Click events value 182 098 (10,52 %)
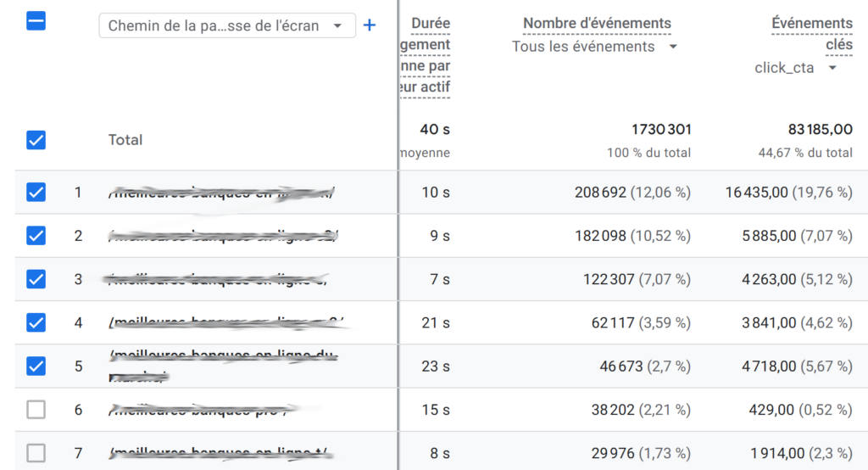This screenshot has width=868, height=470. point(632,236)
